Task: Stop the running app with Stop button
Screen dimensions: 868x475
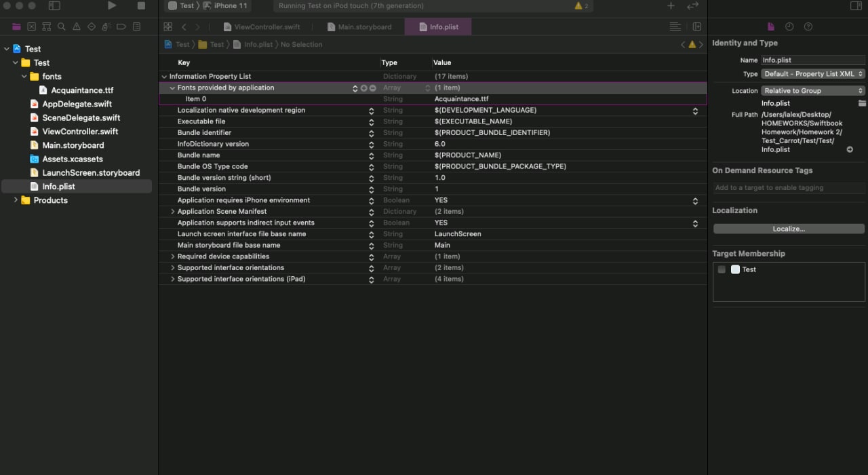Action: (141, 5)
